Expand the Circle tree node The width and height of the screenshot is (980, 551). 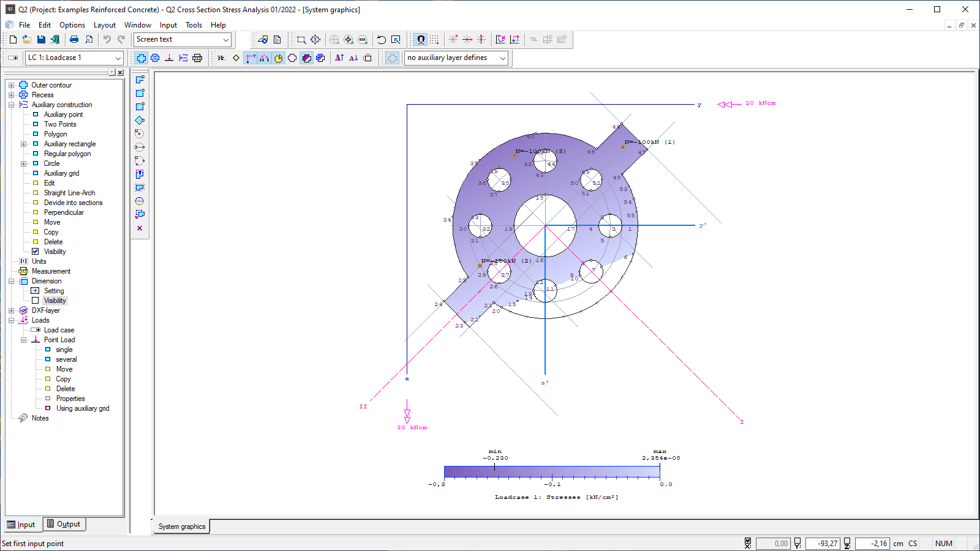(24, 163)
